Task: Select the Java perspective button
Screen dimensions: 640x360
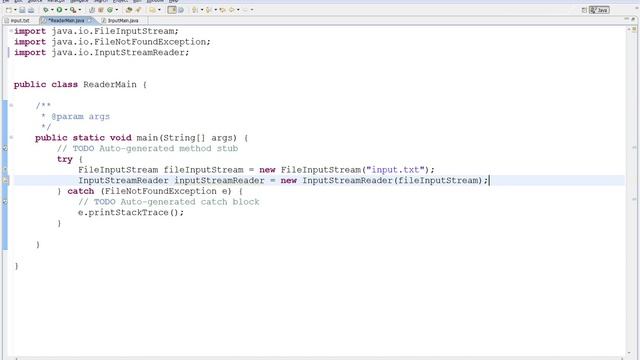Action: (x=599, y=10)
